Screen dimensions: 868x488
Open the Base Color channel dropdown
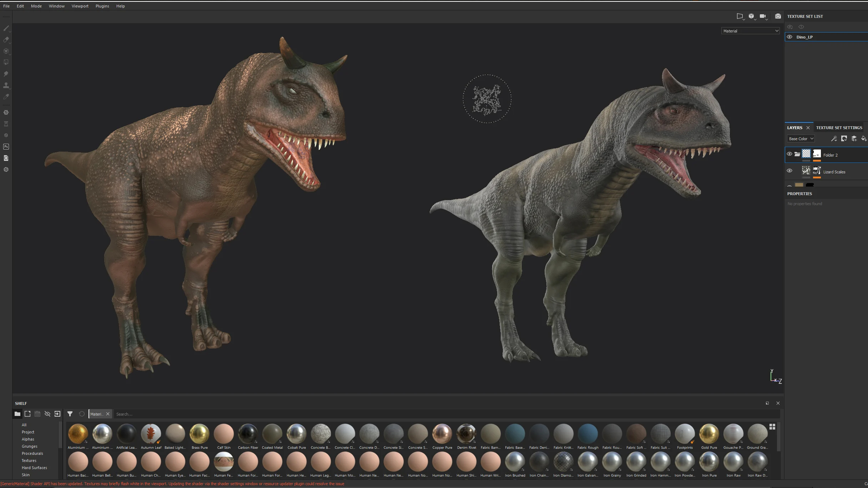click(x=801, y=139)
